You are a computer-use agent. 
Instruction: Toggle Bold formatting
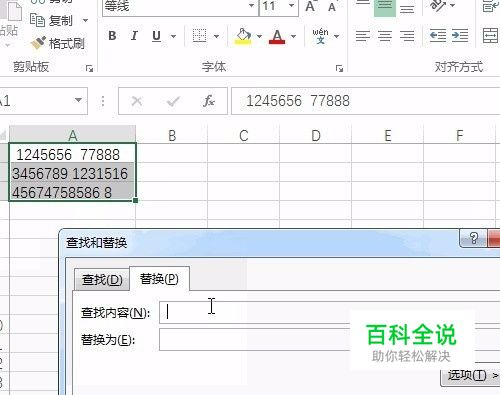[x=112, y=36]
